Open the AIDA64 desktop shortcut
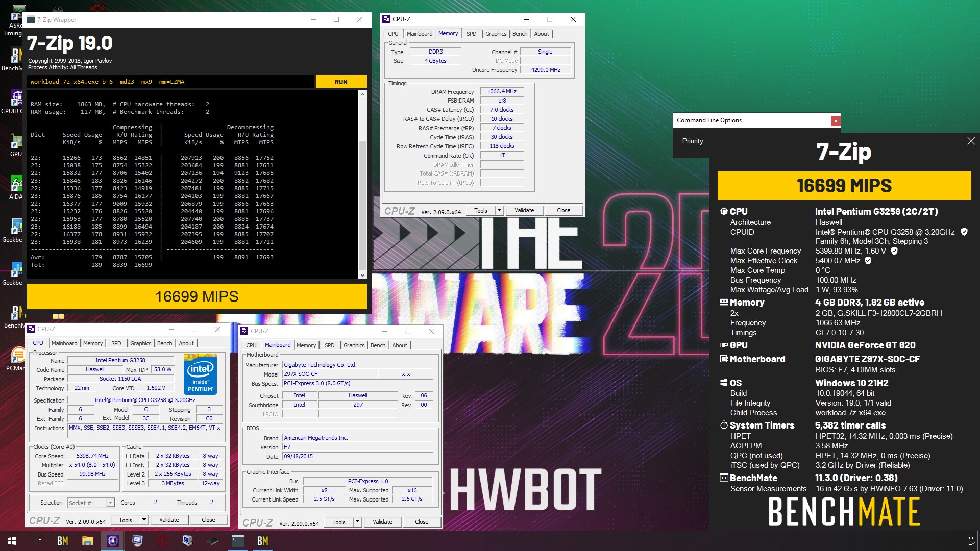 [x=15, y=187]
